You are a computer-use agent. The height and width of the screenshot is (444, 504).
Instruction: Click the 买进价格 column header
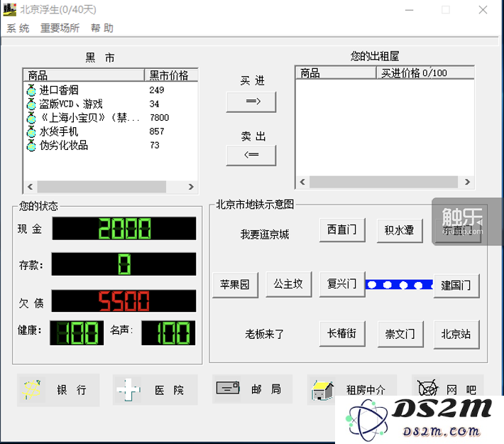[x=425, y=73]
